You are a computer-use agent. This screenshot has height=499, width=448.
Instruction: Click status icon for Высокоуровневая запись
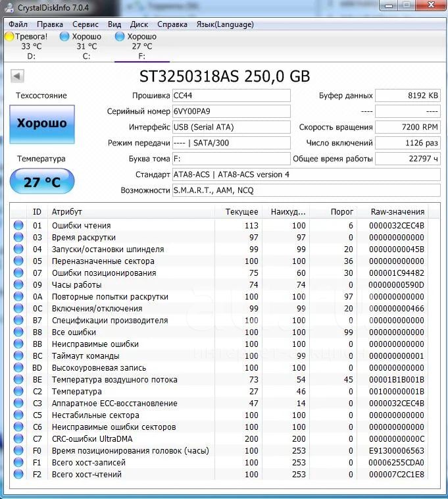coord(18,367)
